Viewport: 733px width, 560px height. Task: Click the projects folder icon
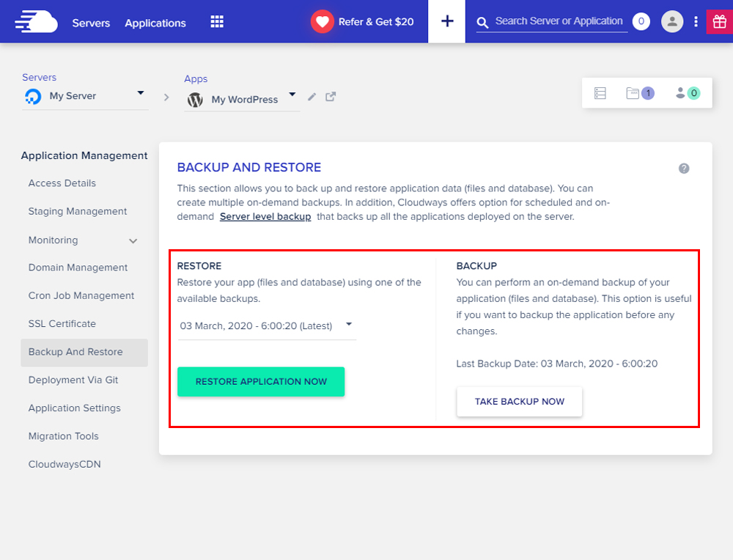pos(633,93)
